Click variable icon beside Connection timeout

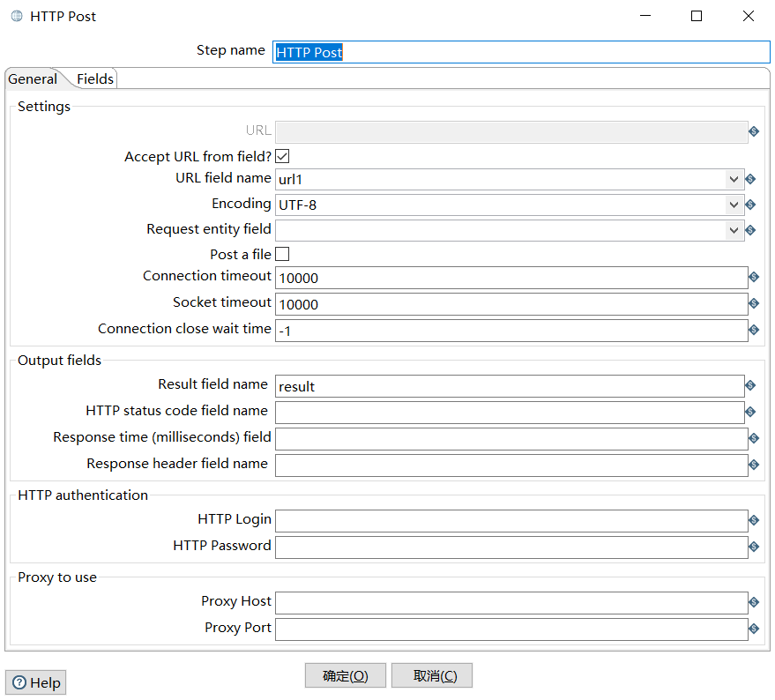pyautogui.click(x=753, y=277)
